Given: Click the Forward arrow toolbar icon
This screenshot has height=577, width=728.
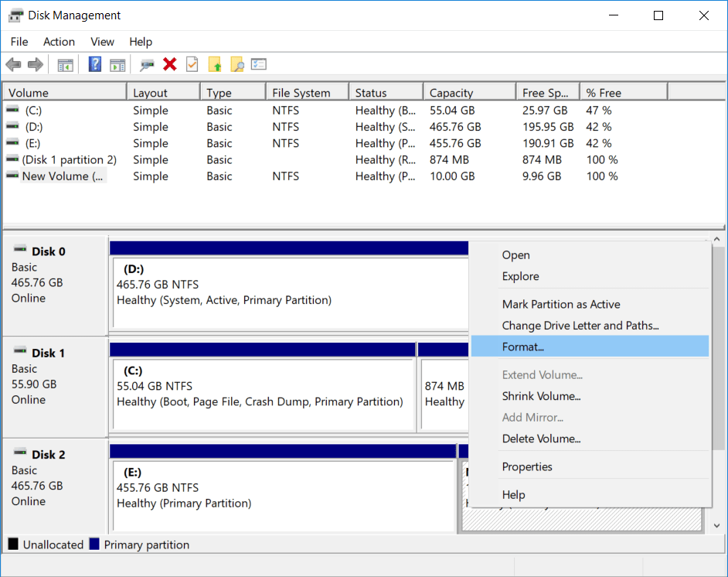Looking at the screenshot, I should [35, 65].
